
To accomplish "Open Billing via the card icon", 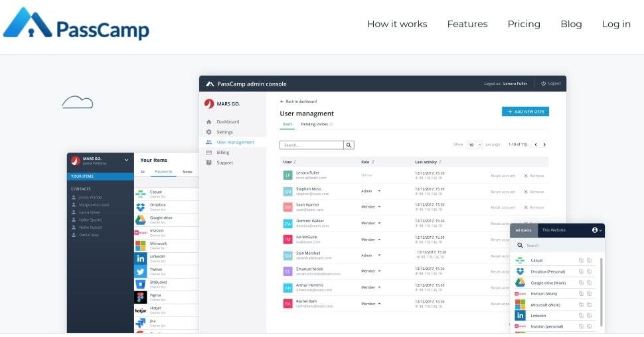I will pyautogui.click(x=208, y=153).
